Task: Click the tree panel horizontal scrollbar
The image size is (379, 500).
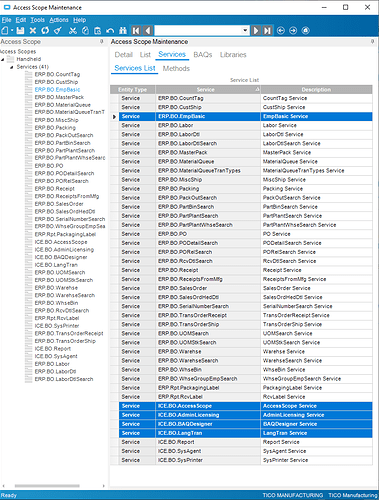Action: (x=47, y=486)
